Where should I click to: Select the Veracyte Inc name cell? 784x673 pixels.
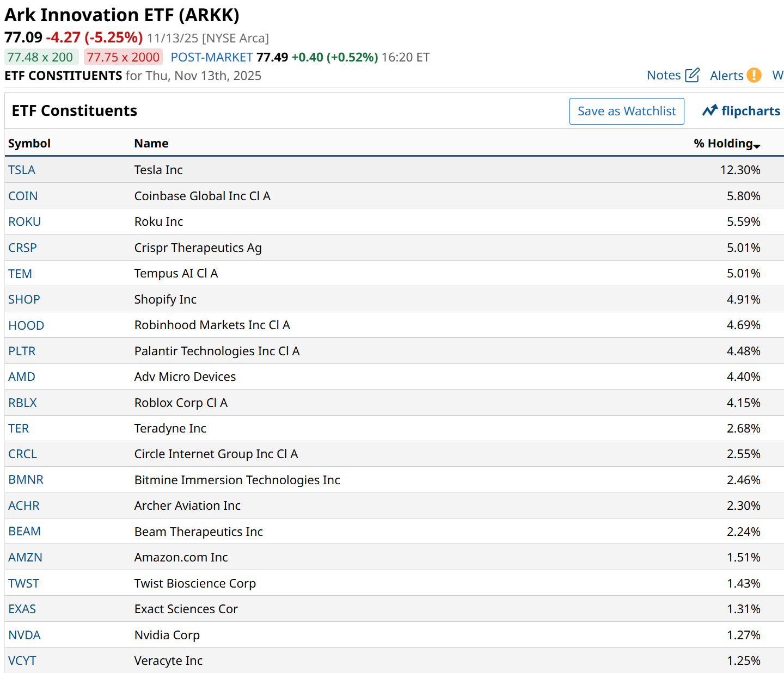[x=168, y=660]
